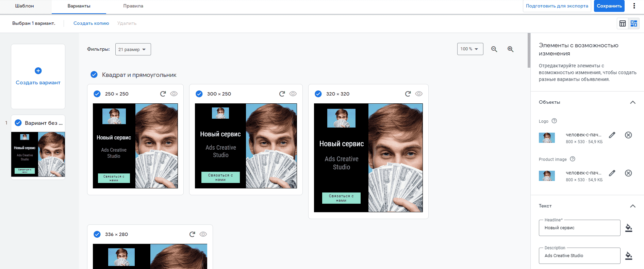Open the 100 % zoom dropdown
This screenshot has width=644, height=269.
(x=470, y=49)
